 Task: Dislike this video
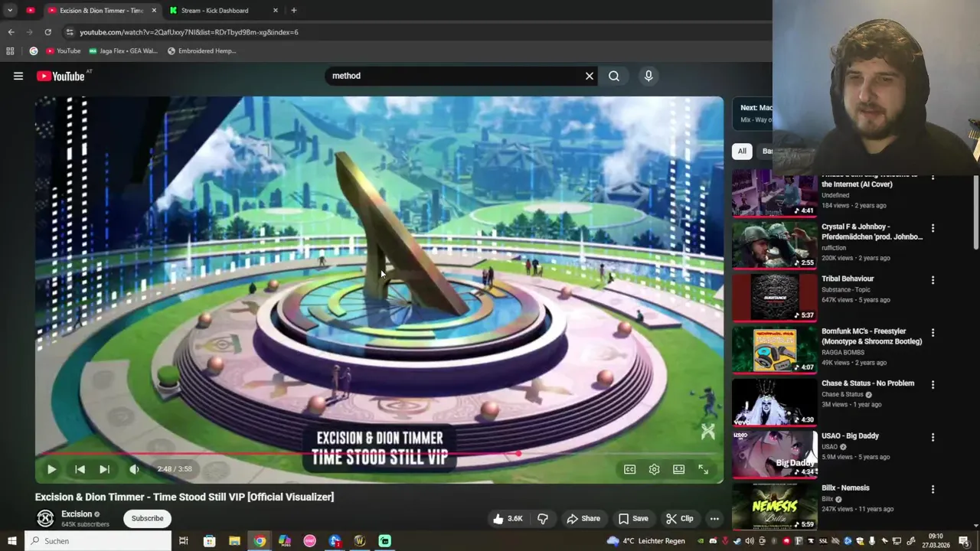(543, 518)
